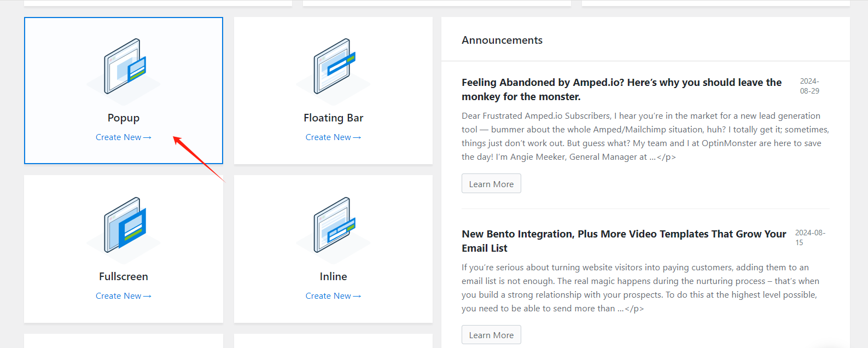This screenshot has height=348, width=868.
Task: Start a new Fullscreen campaign
Action: 123,296
